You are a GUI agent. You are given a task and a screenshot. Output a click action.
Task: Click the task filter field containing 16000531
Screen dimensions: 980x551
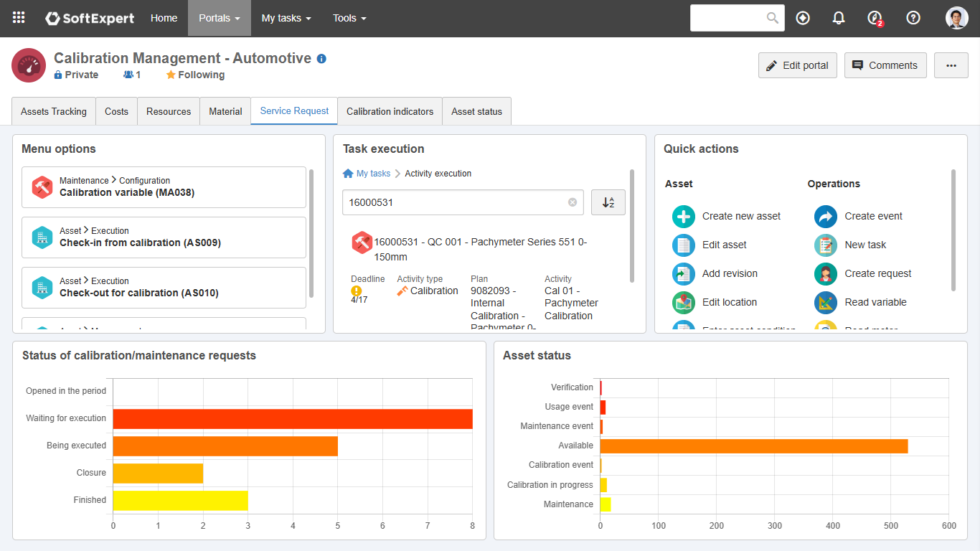(463, 202)
